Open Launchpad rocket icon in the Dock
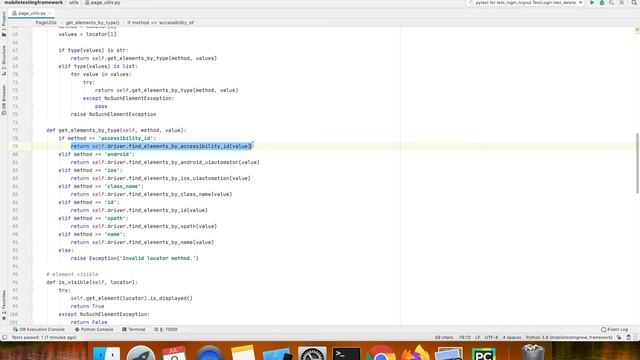Screen dimensions: 640x360 [140, 353]
